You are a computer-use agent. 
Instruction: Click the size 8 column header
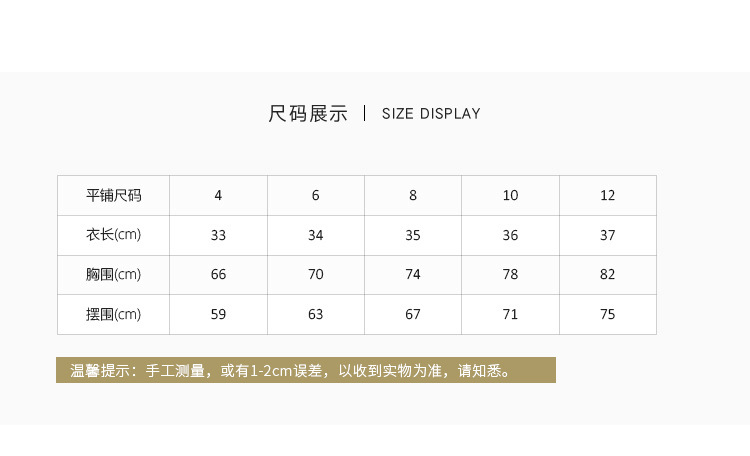click(x=413, y=195)
